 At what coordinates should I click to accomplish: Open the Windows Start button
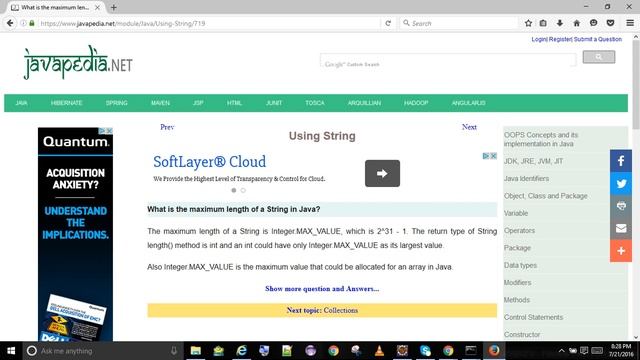coord(11,351)
